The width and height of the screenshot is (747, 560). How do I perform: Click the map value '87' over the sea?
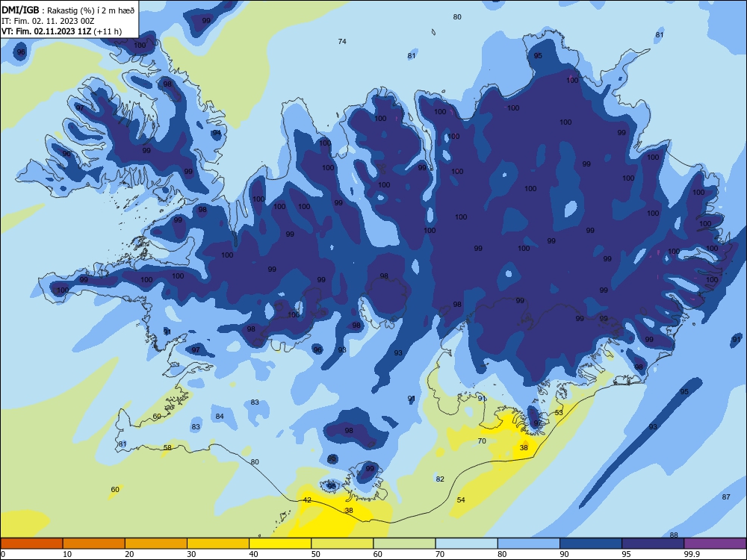(726, 497)
